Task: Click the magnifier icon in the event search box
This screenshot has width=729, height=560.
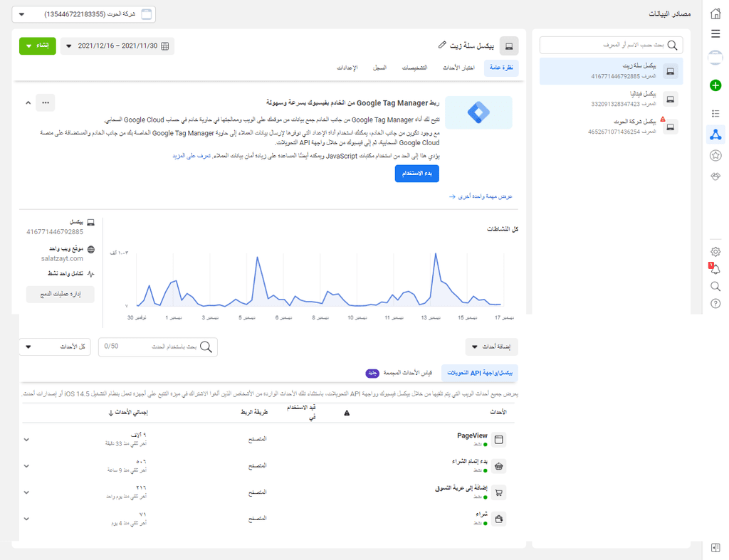Action: [206, 347]
